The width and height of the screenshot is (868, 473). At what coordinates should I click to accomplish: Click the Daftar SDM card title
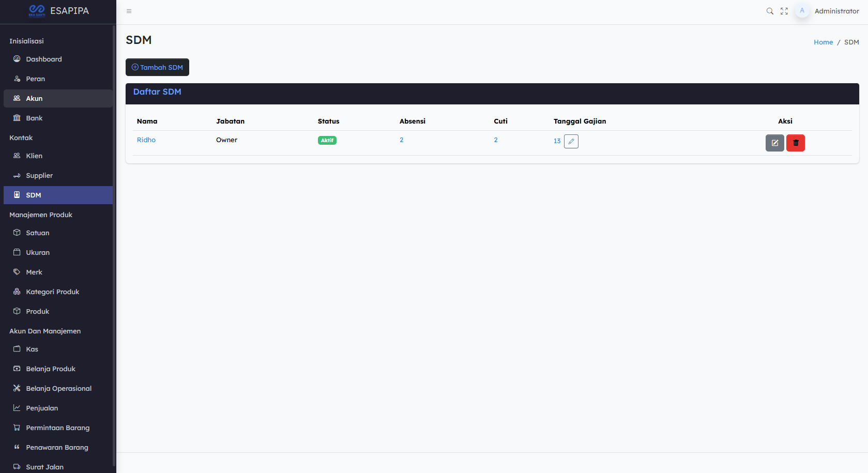(157, 91)
